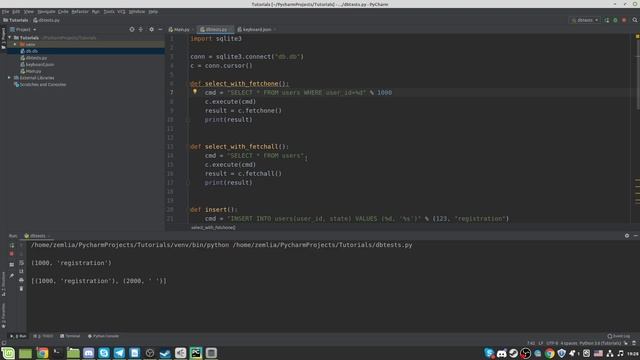The image size is (640, 360).
Task: Expand External Libraries node
Action: point(9,78)
